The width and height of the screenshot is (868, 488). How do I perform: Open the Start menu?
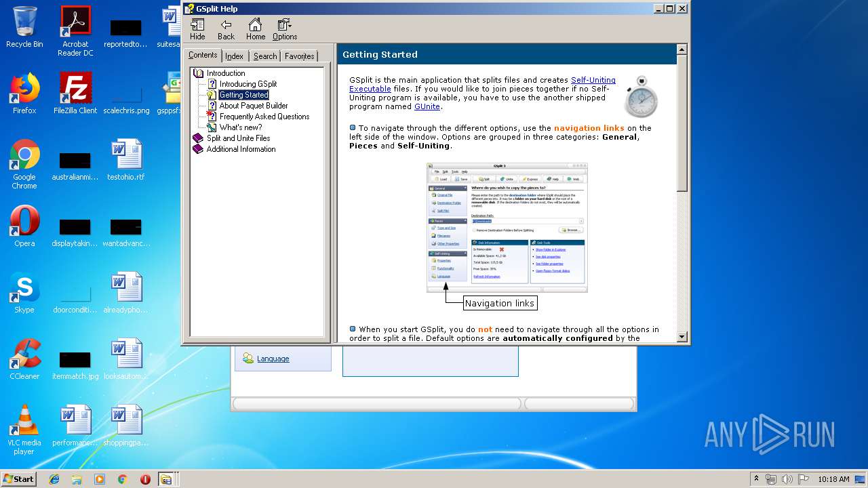click(18, 479)
